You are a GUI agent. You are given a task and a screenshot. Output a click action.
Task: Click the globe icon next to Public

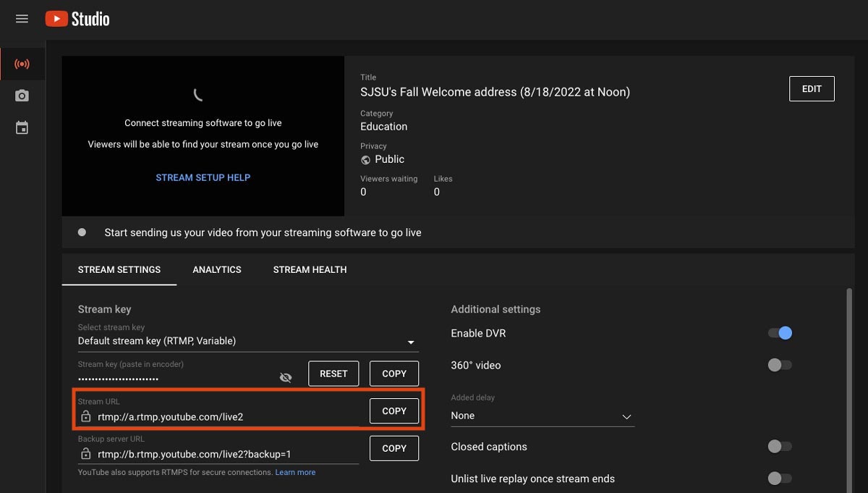click(366, 159)
